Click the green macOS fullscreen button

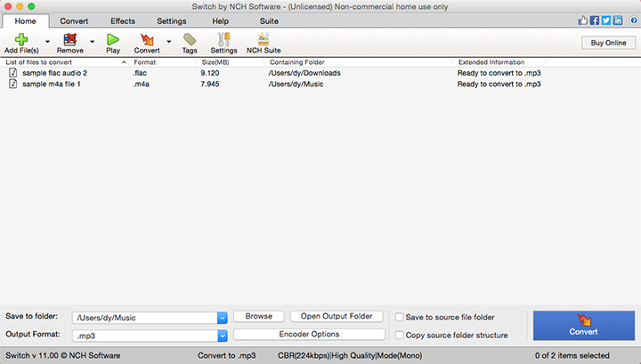[31, 6]
